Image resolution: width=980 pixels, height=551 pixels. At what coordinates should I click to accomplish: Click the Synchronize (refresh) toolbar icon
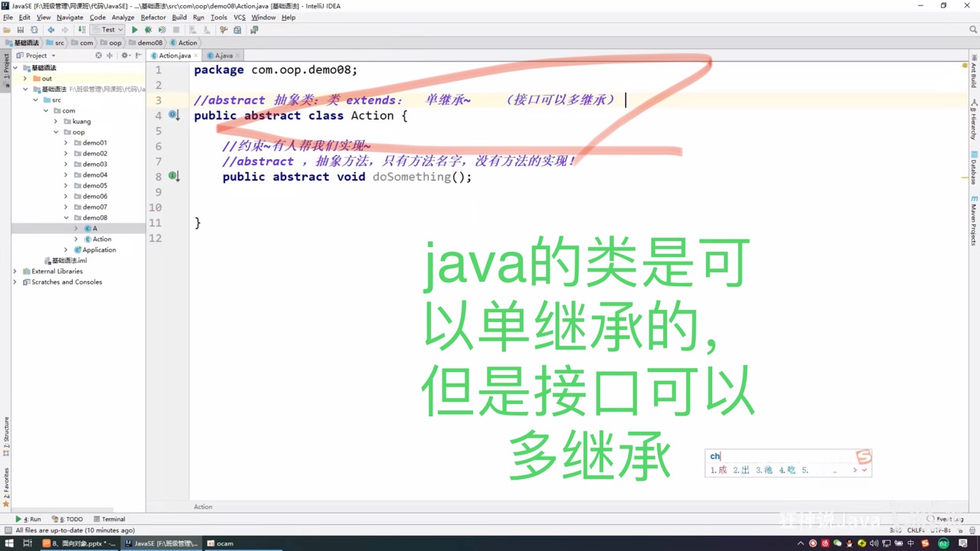point(34,29)
